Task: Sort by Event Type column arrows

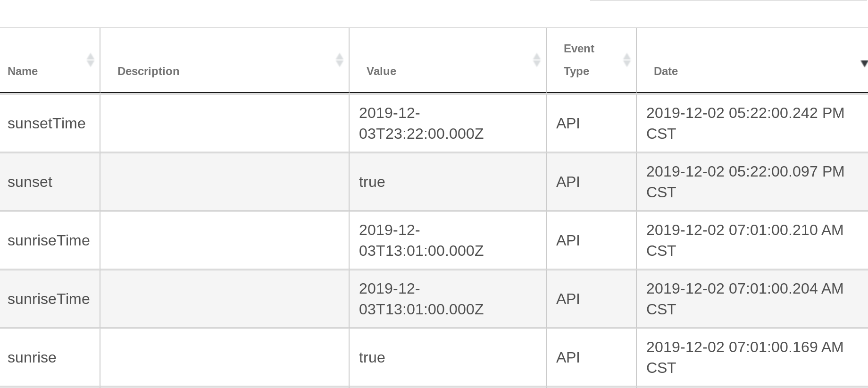Action: [626, 60]
